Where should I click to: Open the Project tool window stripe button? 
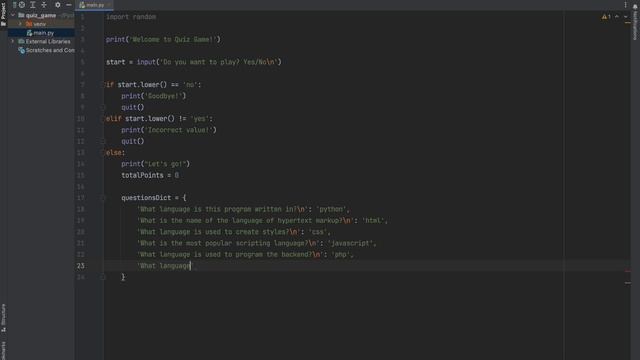pos(3,14)
